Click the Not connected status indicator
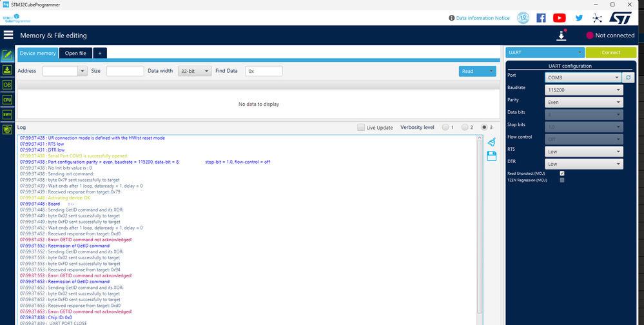The width and height of the screenshot is (644, 325). [x=610, y=35]
